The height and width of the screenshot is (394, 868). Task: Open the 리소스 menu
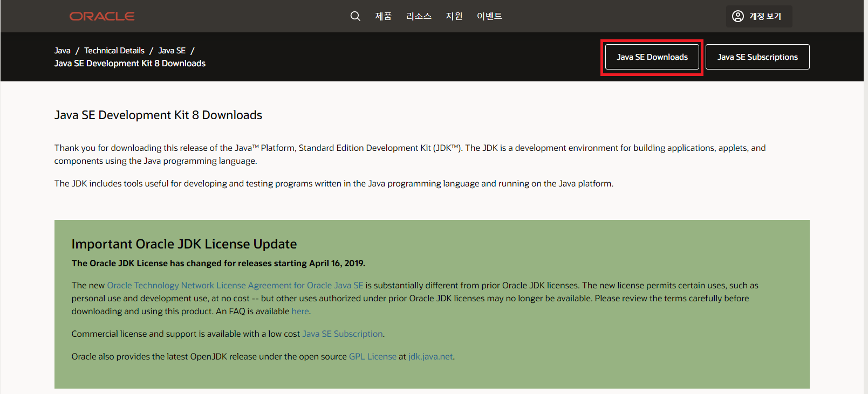pos(419,16)
